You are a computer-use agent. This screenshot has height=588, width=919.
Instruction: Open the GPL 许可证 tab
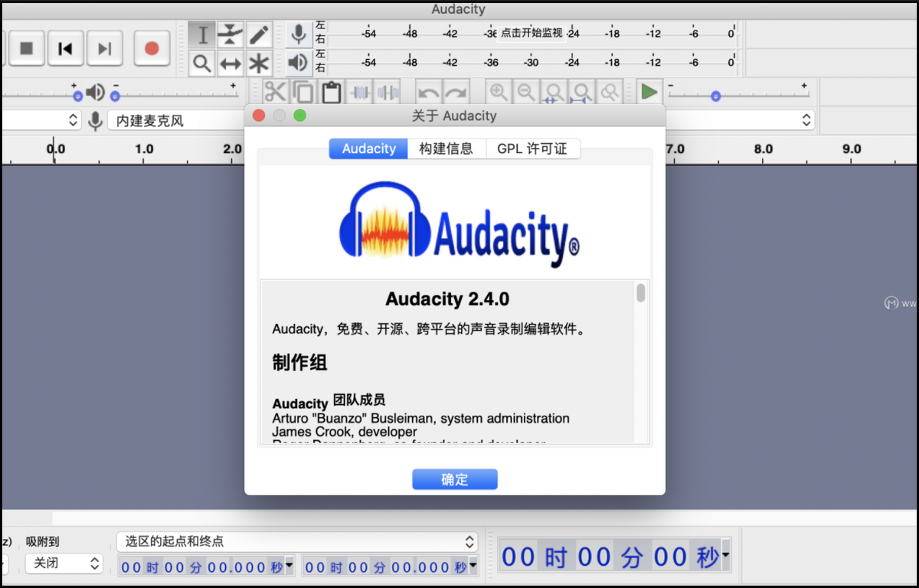533,149
